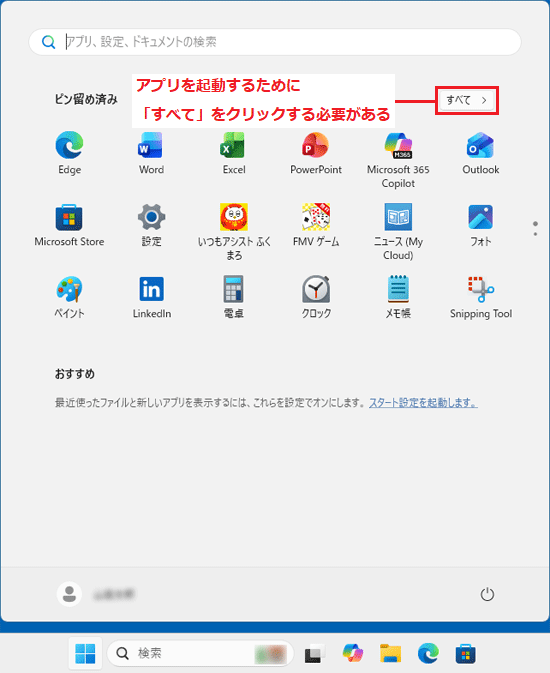Open Copilot from the taskbar
550x673 pixels.
click(x=352, y=653)
